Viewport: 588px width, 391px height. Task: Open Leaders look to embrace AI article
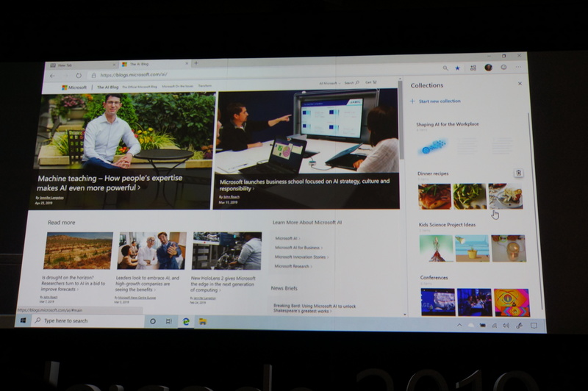coord(147,284)
